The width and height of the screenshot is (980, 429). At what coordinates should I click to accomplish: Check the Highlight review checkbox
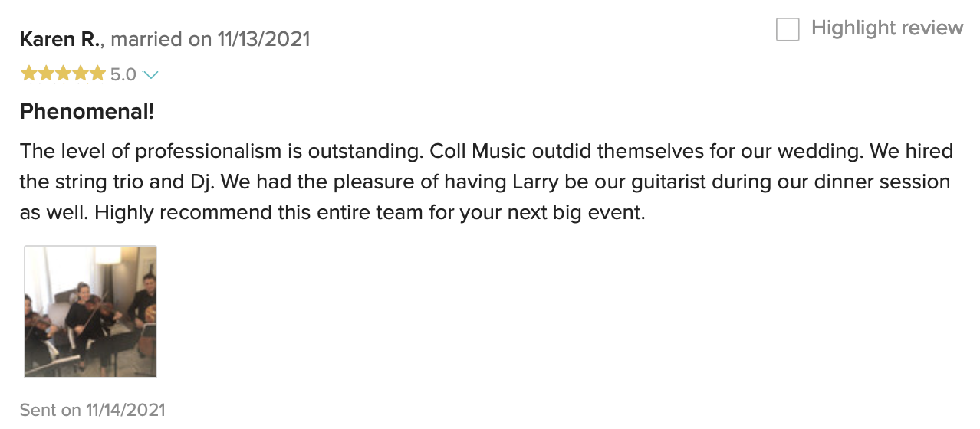point(788,29)
